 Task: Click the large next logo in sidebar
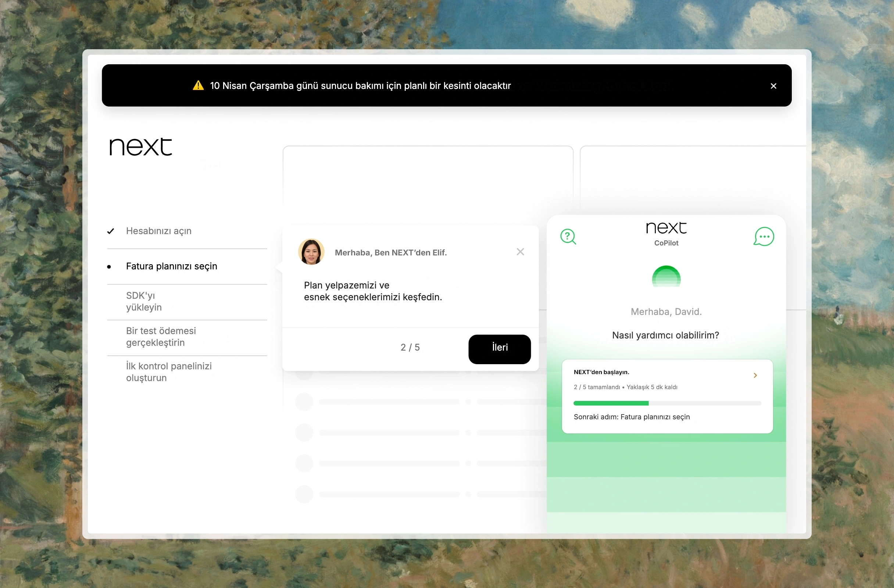pyautogui.click(x=140, y=146)
